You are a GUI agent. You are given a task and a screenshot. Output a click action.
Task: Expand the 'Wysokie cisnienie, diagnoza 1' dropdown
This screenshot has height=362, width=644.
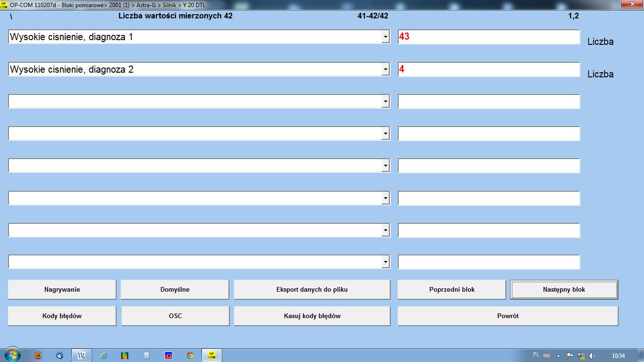pos(385,37)
